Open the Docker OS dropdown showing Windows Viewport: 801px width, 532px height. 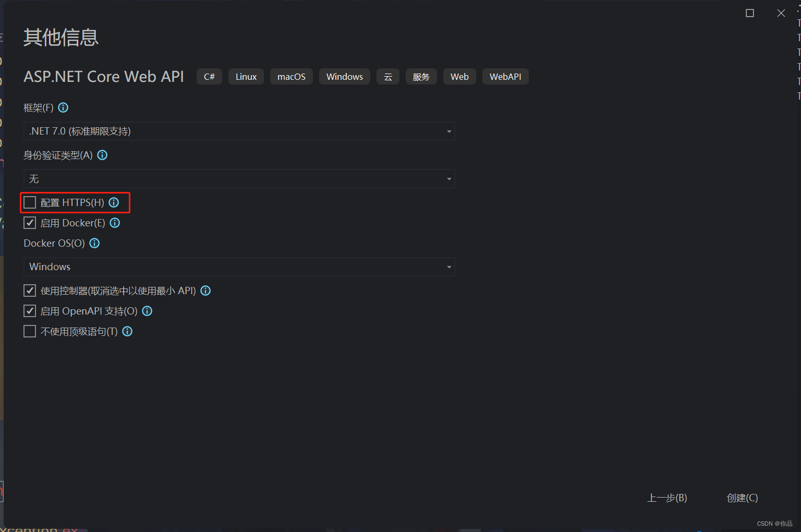click(x=239, y=267)
